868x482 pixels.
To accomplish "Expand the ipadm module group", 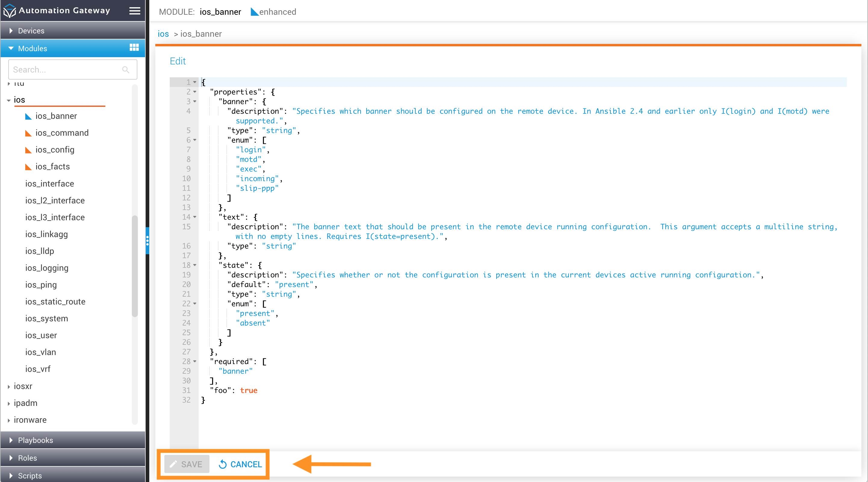I will [x=9, y=403].
